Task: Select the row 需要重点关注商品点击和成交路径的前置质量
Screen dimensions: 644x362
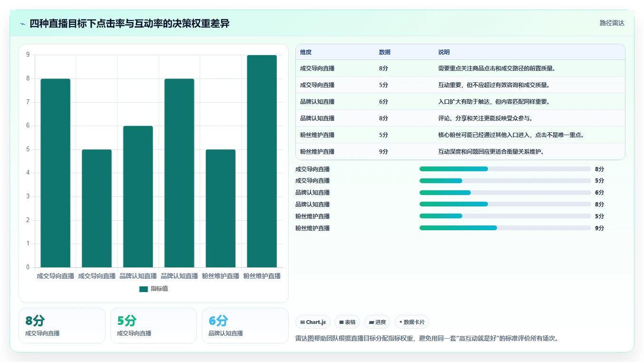Action: [x=460, y=68]
